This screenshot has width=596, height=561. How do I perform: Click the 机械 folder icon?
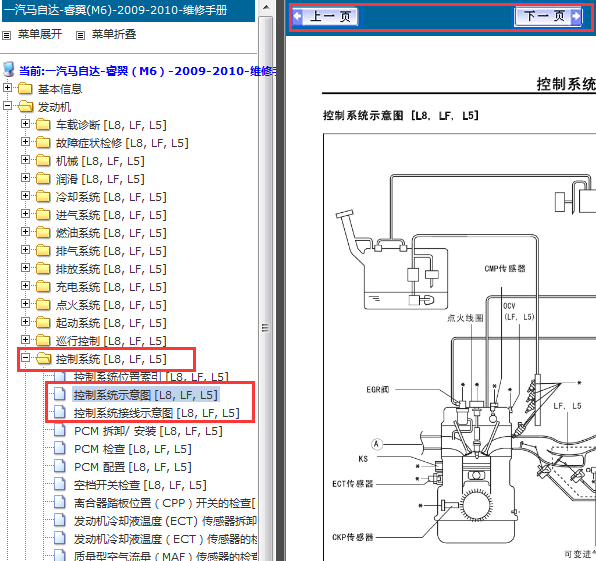pyautogui.click(x=43, y=160)
